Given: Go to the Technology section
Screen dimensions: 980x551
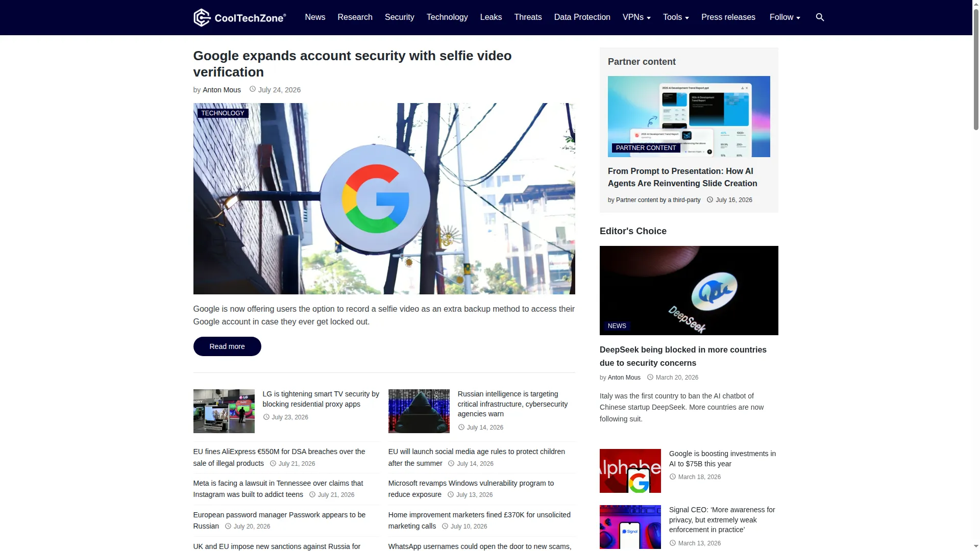Looking at the screenshot, I should (447, 17).
